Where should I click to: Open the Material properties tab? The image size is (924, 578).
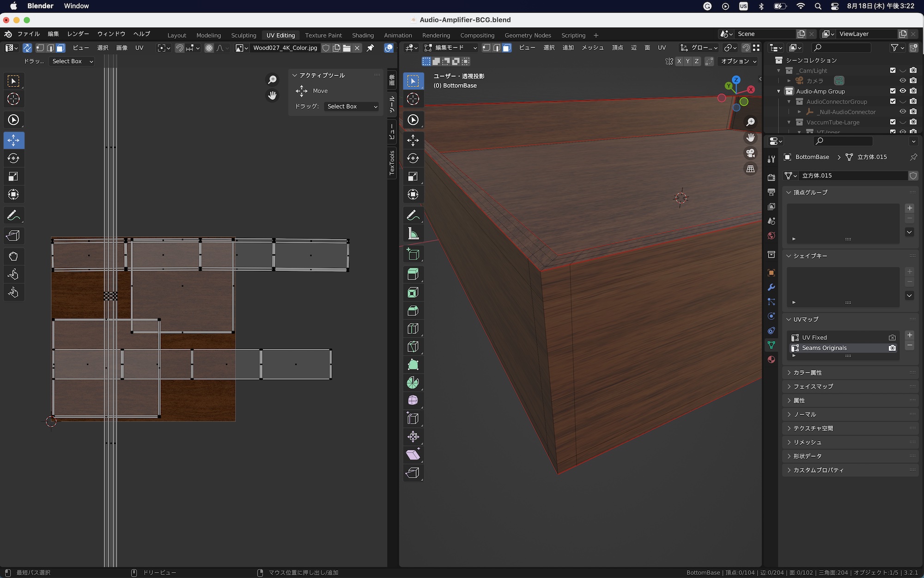click(x=771, y=360)
